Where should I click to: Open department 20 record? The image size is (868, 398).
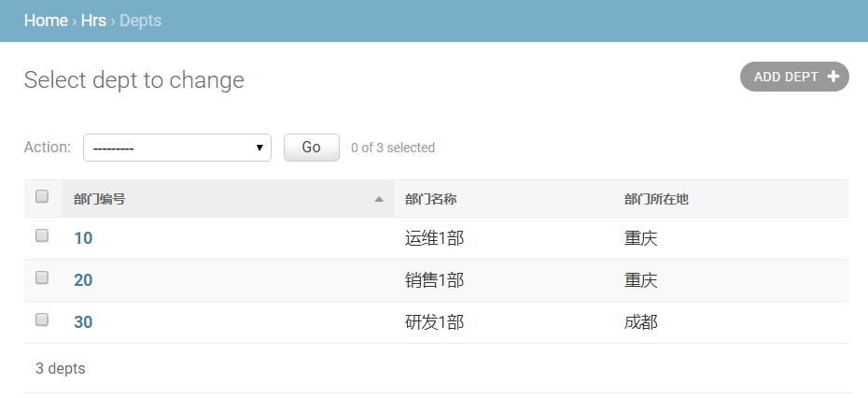(x=83, y=280)
